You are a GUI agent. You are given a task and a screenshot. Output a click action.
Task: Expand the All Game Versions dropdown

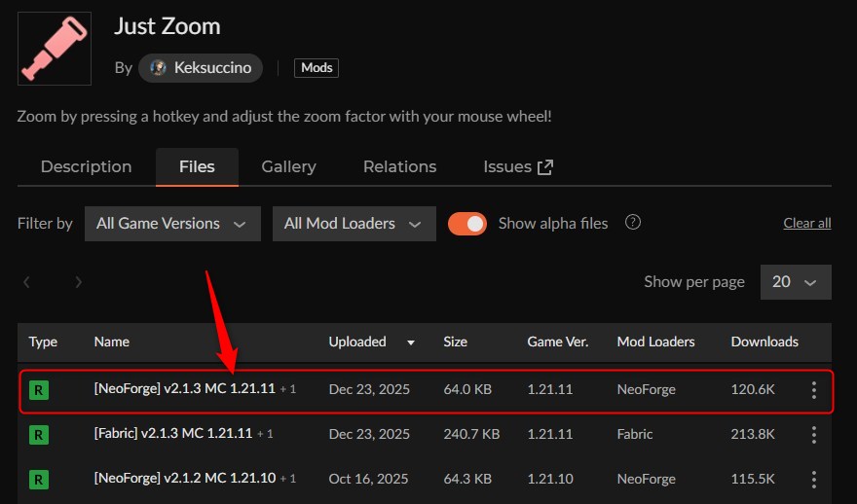click(x=172, y=224)
